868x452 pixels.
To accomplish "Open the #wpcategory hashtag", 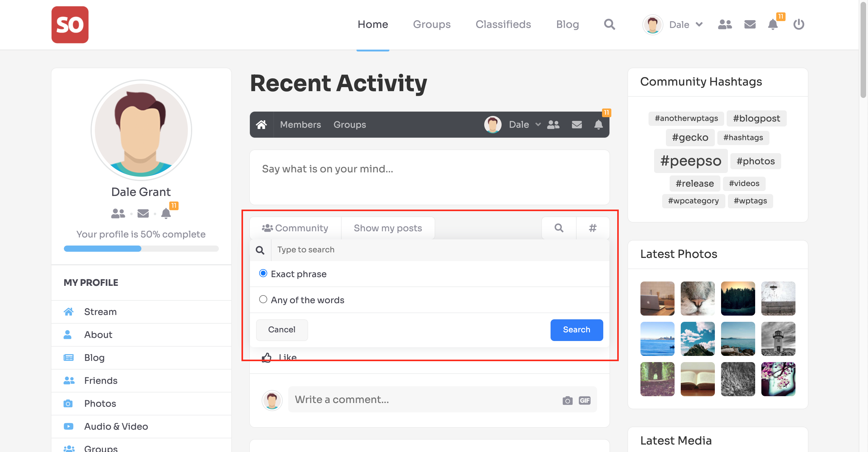I will coord(693,201).
